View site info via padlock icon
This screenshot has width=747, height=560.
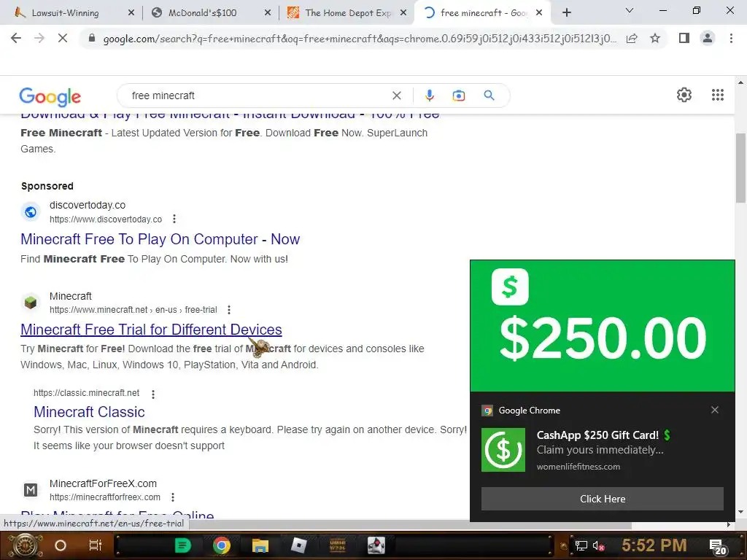92,38
